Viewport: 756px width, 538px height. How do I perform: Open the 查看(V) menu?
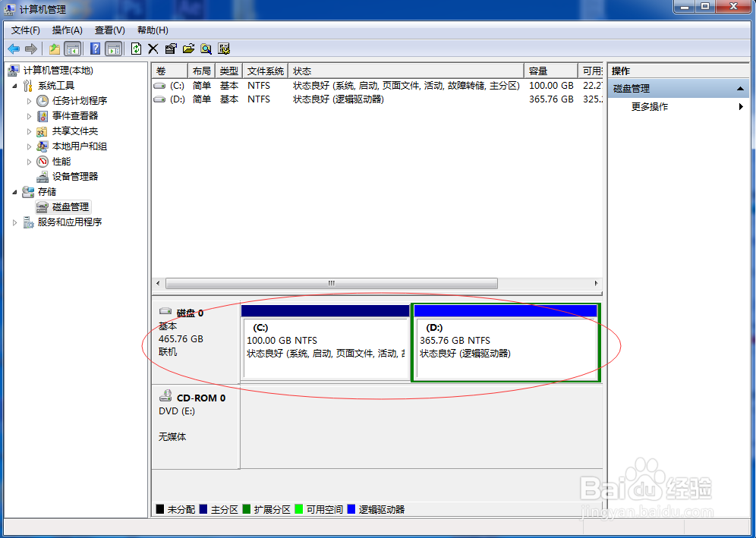tap(110, 30)
